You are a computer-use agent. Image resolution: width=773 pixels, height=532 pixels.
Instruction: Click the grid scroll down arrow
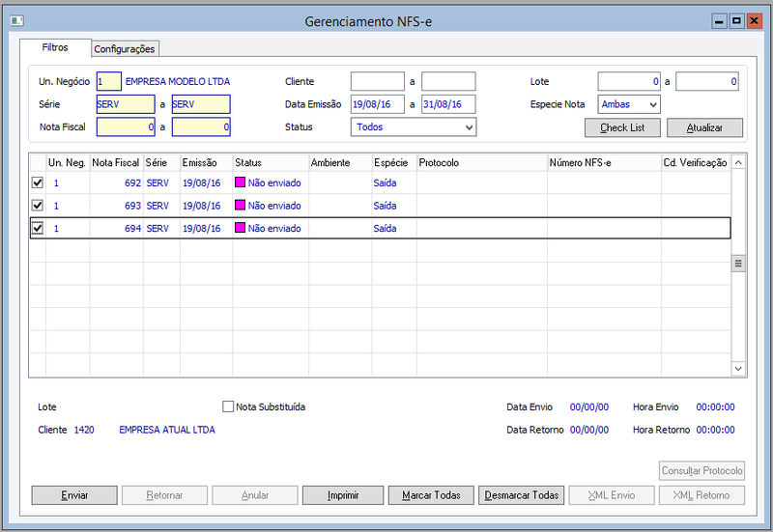coord(739,369)
